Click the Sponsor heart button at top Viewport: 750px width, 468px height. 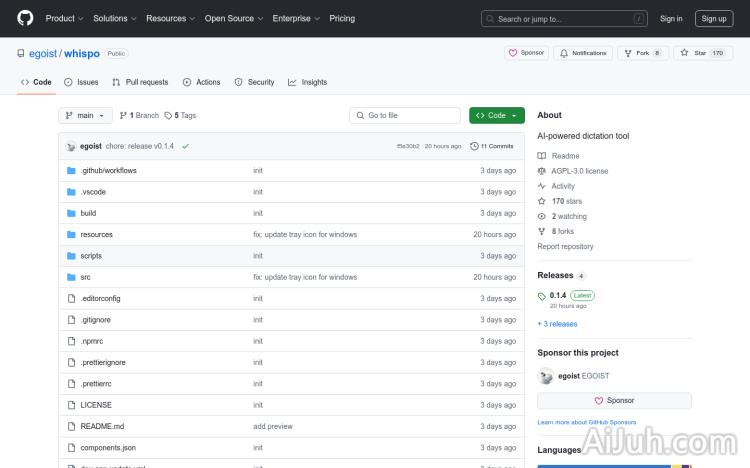526,53
